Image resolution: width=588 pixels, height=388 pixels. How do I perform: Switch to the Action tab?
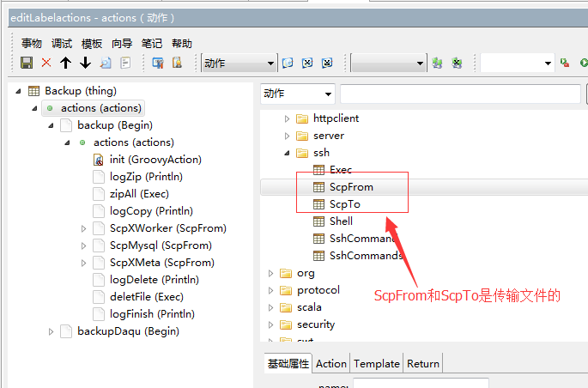point(331,363)
